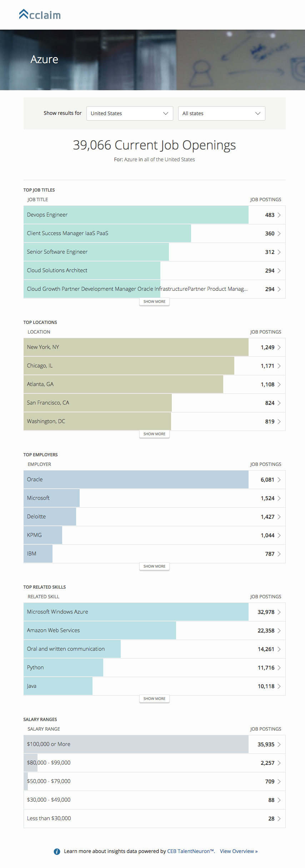Select Amazon Web Services skill
This screenshot has width=305, height=868.
[53, 630]
